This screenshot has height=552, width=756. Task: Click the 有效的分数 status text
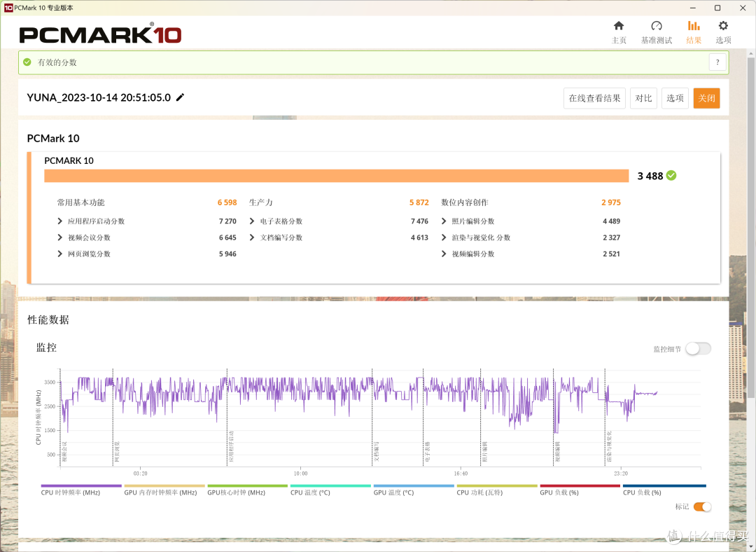pyautogui.click(x=57, y=62)
